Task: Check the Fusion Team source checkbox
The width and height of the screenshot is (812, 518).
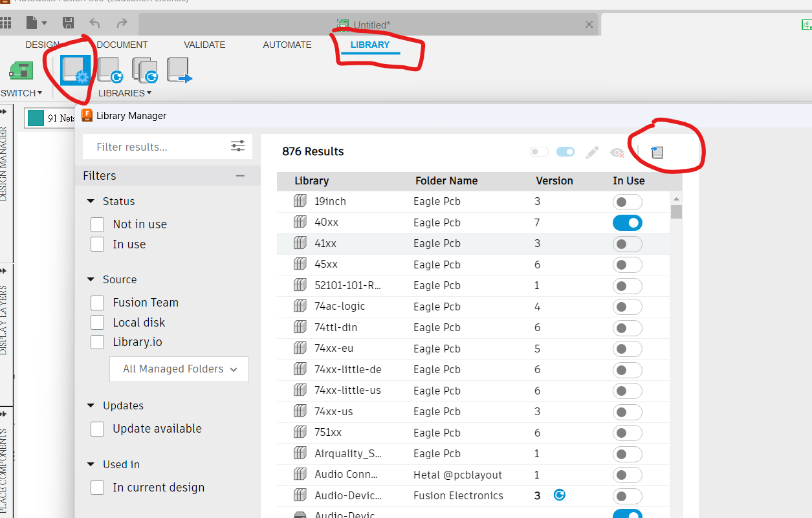Action: tap(98, 303)
